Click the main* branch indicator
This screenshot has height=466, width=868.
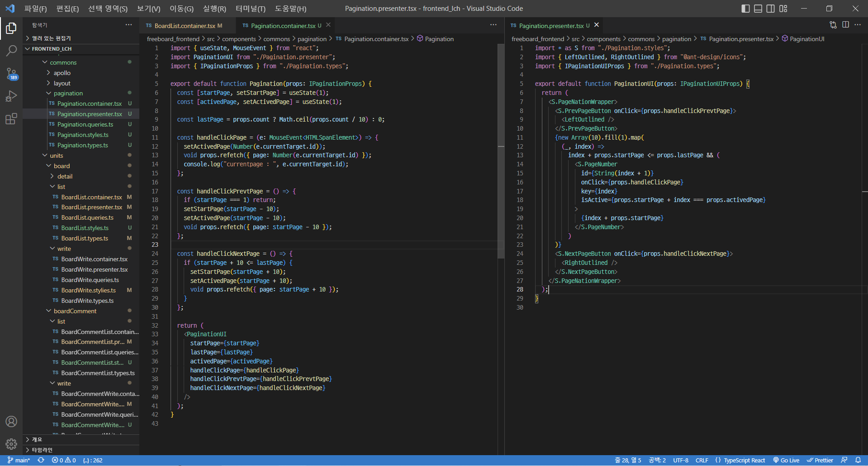pyautogui.click(x=19, y=460)
